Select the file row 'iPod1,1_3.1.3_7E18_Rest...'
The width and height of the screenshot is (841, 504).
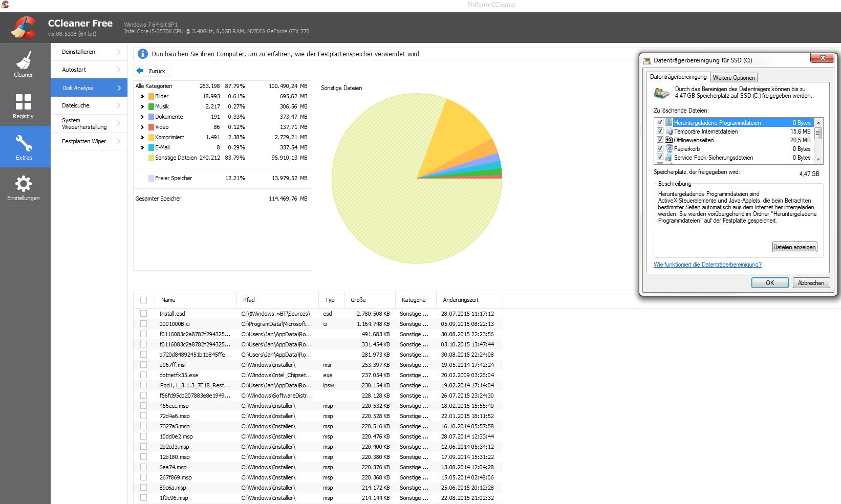pyautogui.click(x=318, y=385)
